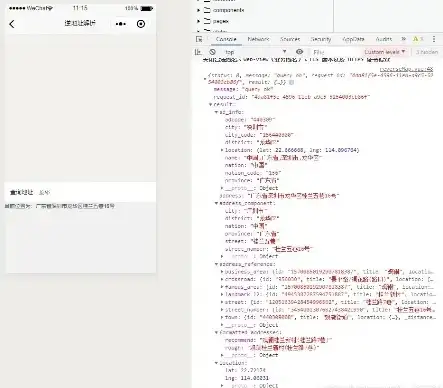Show more DevTools tabs via double chevron
The height and width of the screenshot is (388, 443).
pyautogui.click(x=404, y=39)
